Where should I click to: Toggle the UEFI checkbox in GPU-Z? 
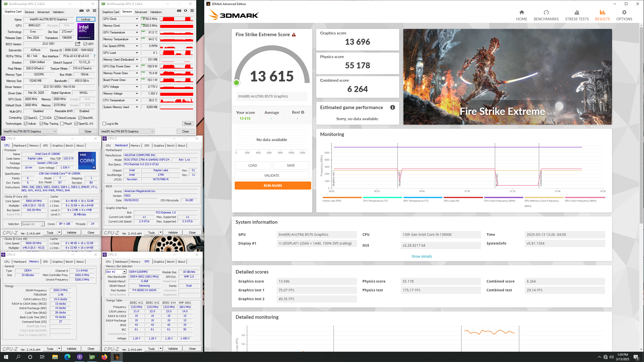(85, 44)
